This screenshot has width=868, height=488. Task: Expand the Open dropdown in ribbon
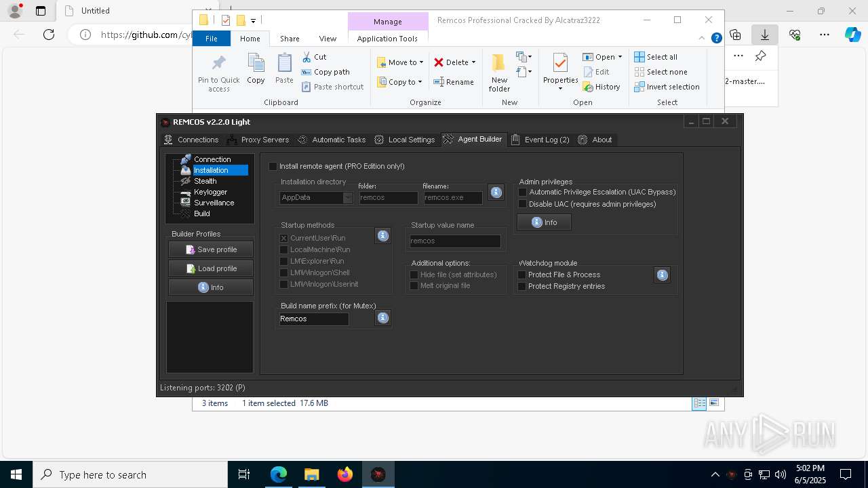620,57
